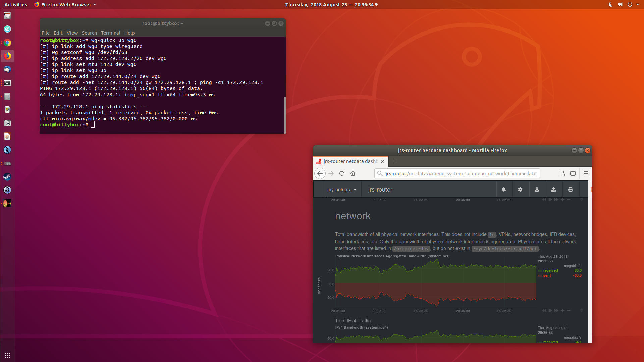Click the netdata push/save icon button
Viewport: 644px width, 362px height.
554,190
